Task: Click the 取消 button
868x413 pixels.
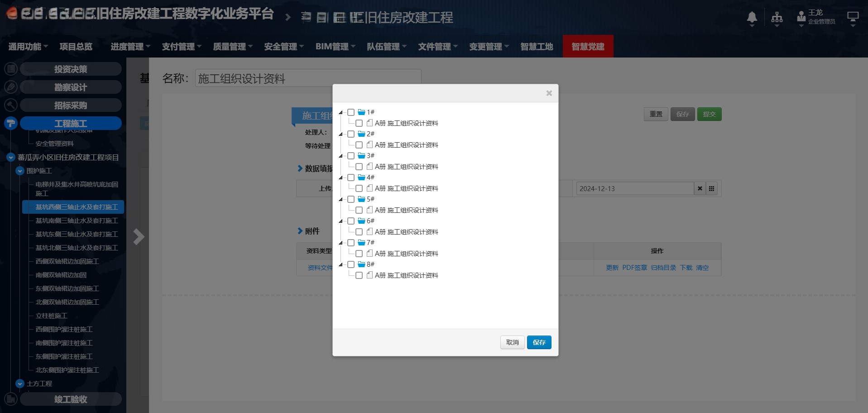Action: [512, 342]
